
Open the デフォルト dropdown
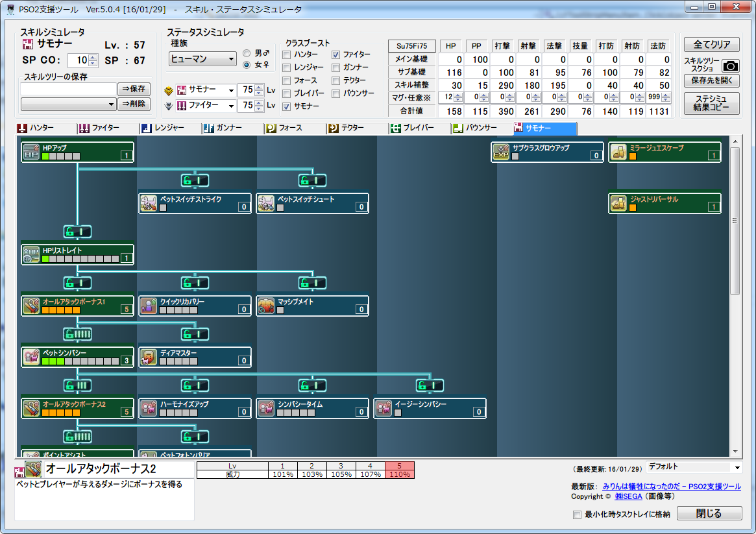point(694,467)
